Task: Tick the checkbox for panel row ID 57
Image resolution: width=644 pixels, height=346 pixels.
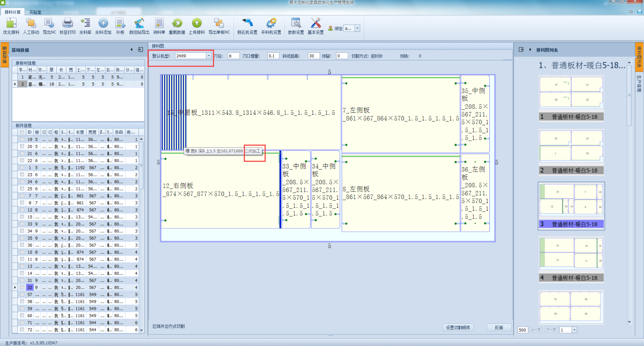Action: pyautogui.click(x=22, y=294)
